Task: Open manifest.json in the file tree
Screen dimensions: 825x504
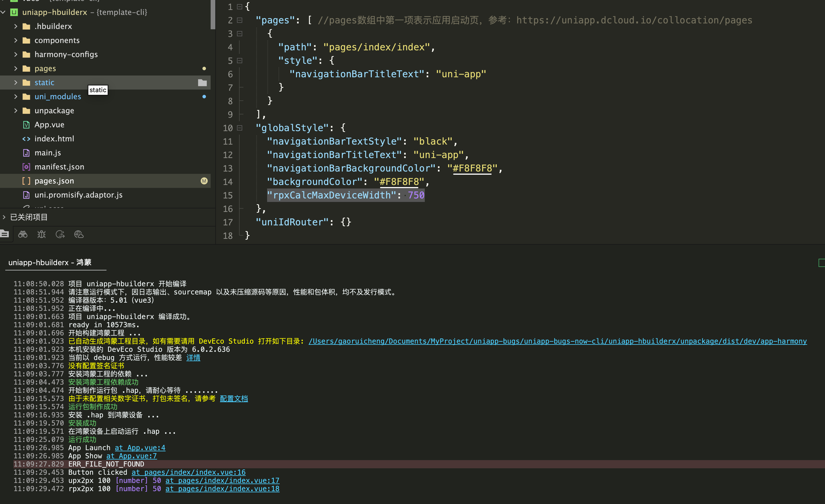Action: coord(59,167)
